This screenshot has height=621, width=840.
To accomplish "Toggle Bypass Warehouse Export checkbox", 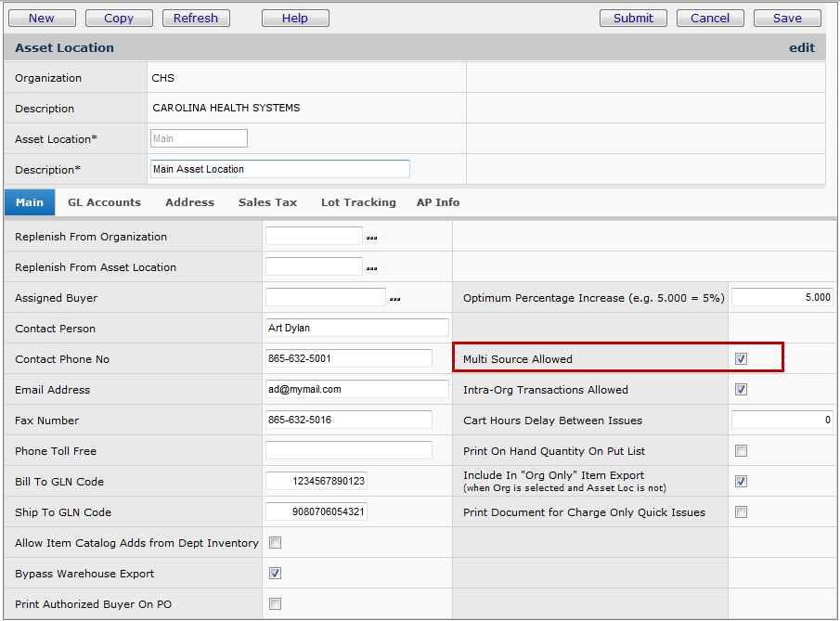I will (275, 574).
